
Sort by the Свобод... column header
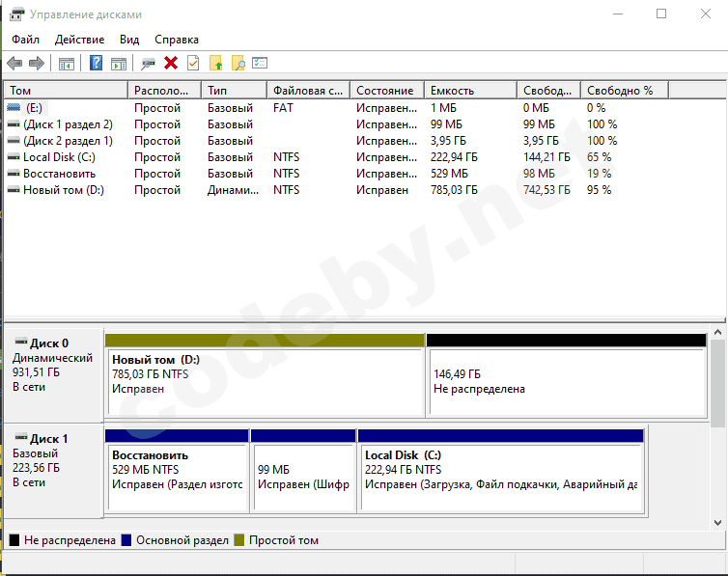coord(549,91)
